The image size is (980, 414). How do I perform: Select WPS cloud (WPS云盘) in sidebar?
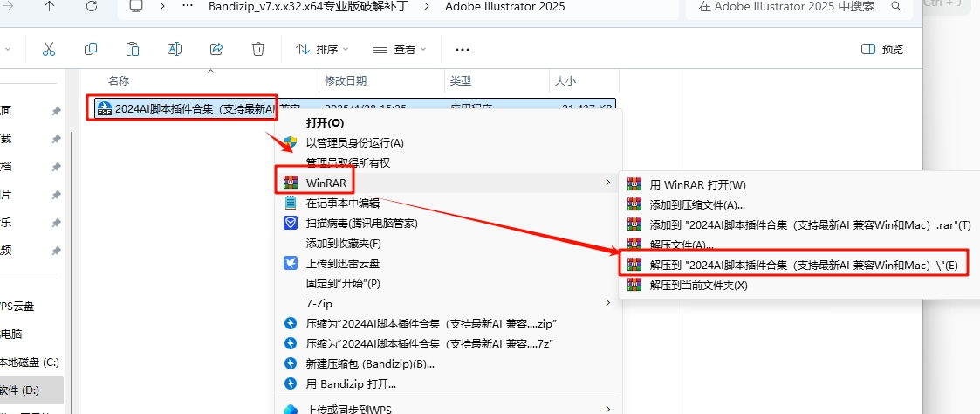(x=17, y=307)
